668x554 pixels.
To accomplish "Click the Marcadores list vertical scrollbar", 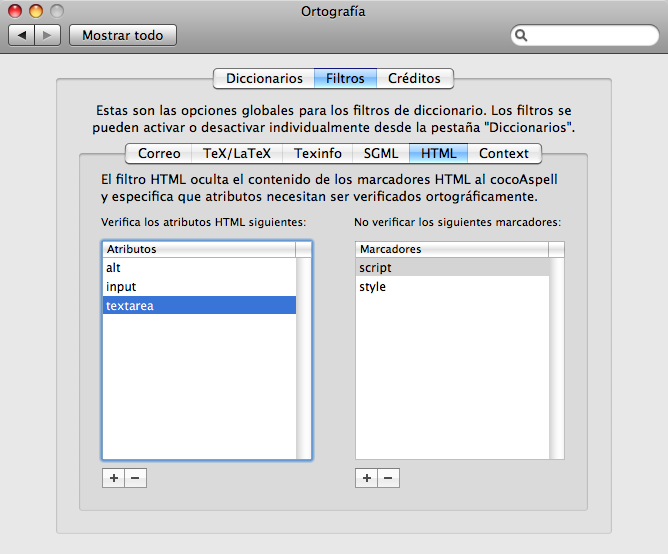I will pyautogui.click(x=556, y=358).
